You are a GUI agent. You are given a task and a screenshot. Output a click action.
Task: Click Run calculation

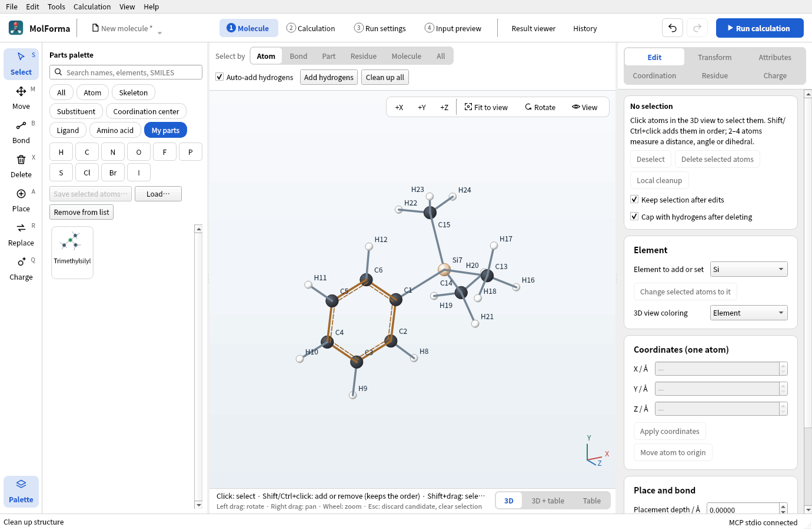760,28
